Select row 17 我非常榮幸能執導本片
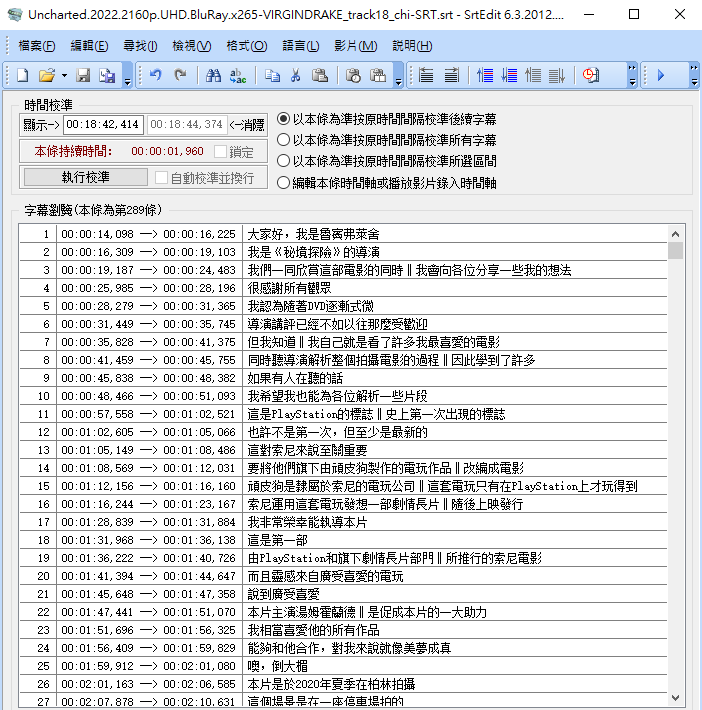The height and width of the screenshot is (710, 702). (x=343, y=522)
